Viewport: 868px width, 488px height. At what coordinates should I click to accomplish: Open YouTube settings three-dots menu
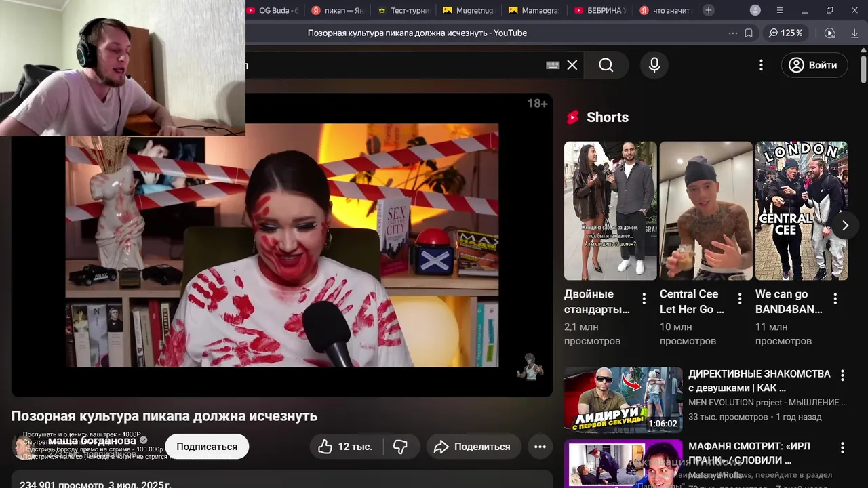pos(761,65)
